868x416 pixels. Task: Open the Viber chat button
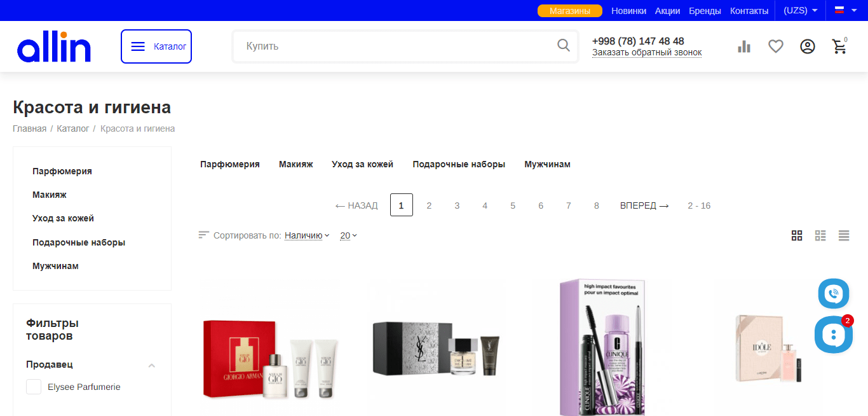[x=833, y=294]
